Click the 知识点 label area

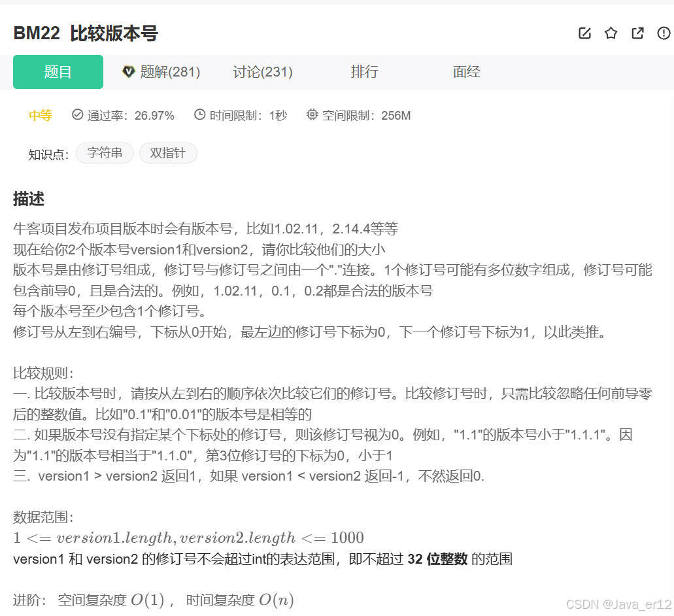[48, 155]
